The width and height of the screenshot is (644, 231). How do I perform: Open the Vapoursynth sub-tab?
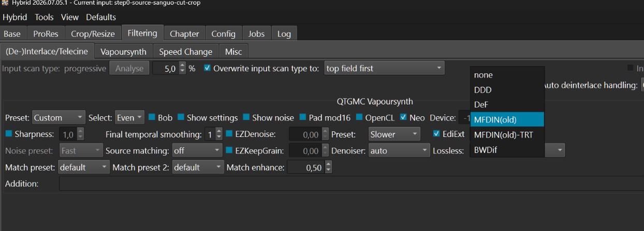[124, 52]
